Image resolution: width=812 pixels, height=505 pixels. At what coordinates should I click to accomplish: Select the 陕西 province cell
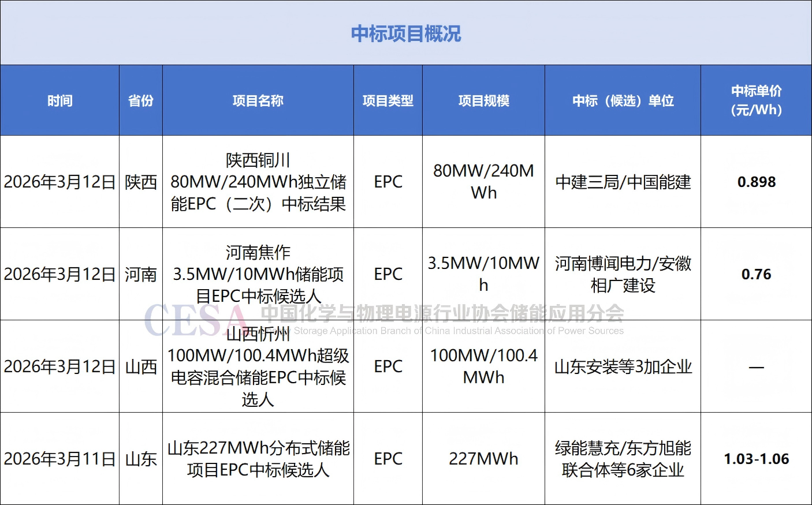[x=141, y=182]
